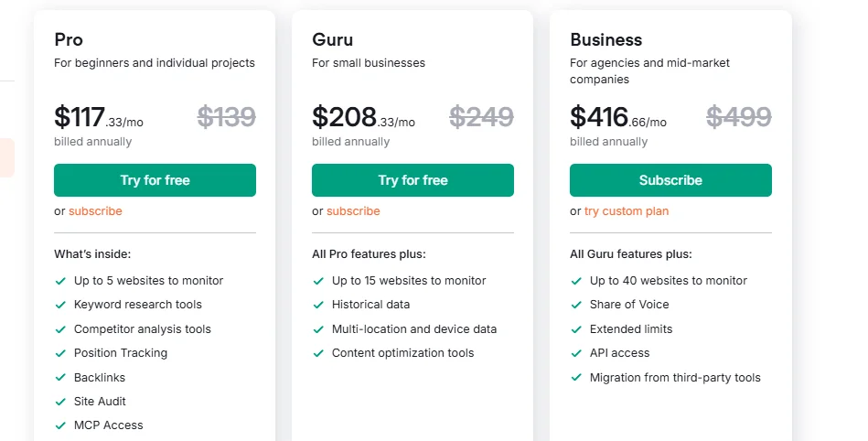Click checkmark beside Up to 5 websites
868x441 pixels.
(x=60, y=281)
